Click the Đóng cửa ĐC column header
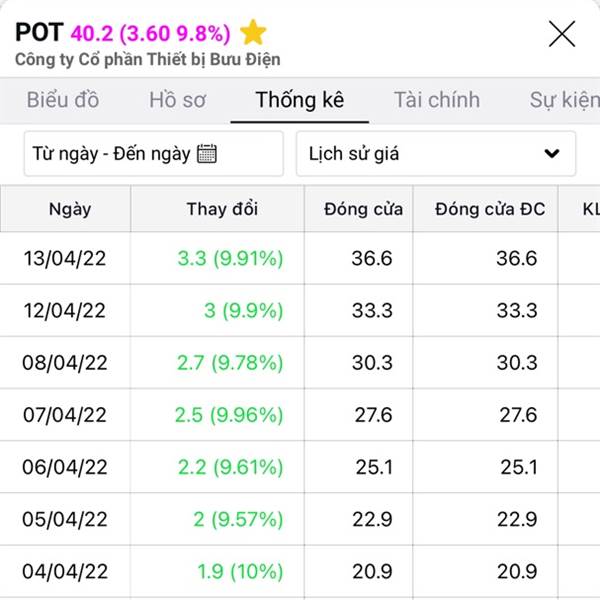This screenshot has height=600, width=600. point(490,209)
